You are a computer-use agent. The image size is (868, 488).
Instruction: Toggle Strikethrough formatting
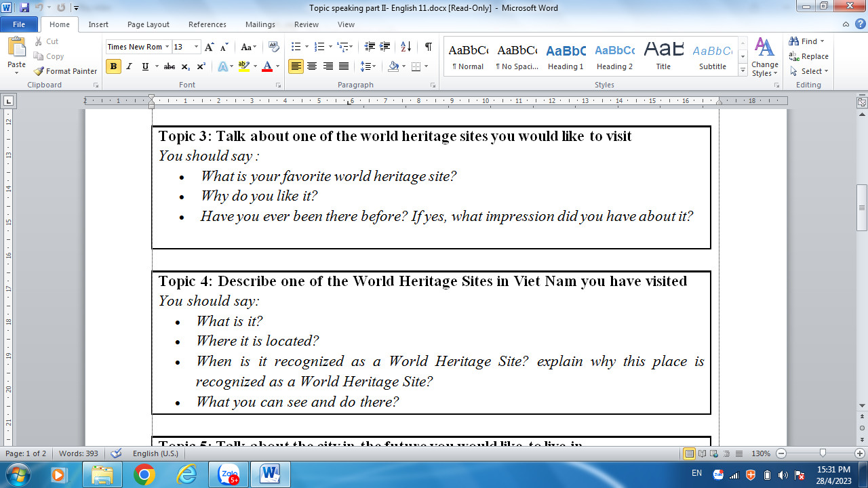tap(170, 66)
